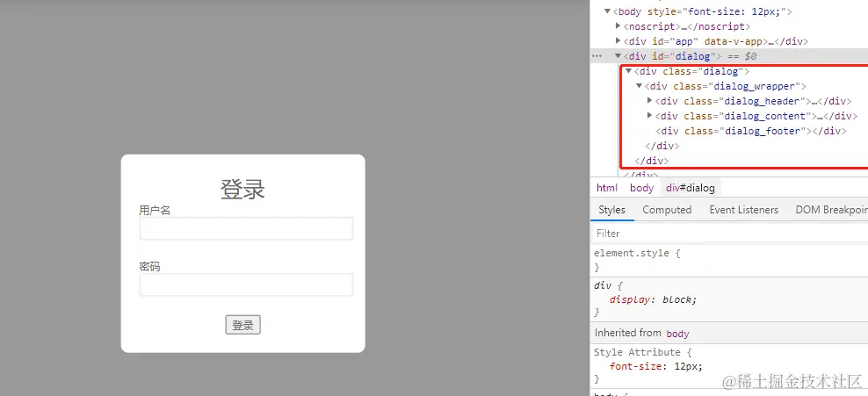Collapse the div id="dialog" node
The height and width of the screenshot is (396, 868).
[618, 56]
